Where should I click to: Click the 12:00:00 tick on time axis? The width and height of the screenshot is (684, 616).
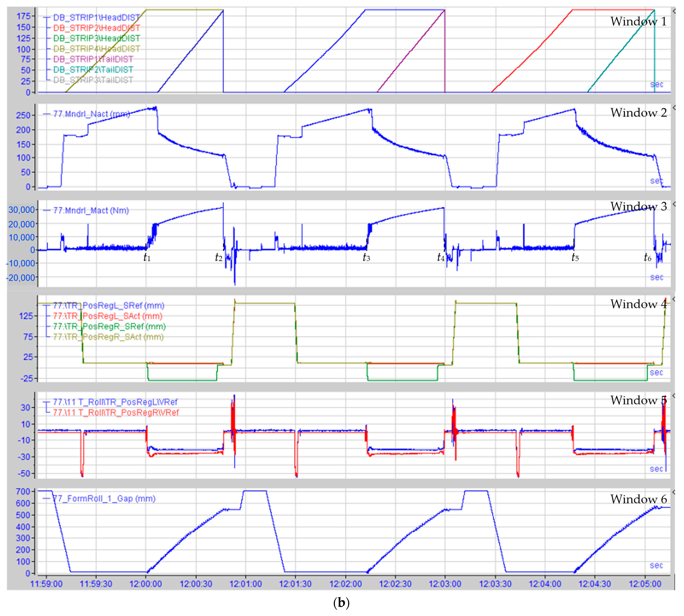146,584
